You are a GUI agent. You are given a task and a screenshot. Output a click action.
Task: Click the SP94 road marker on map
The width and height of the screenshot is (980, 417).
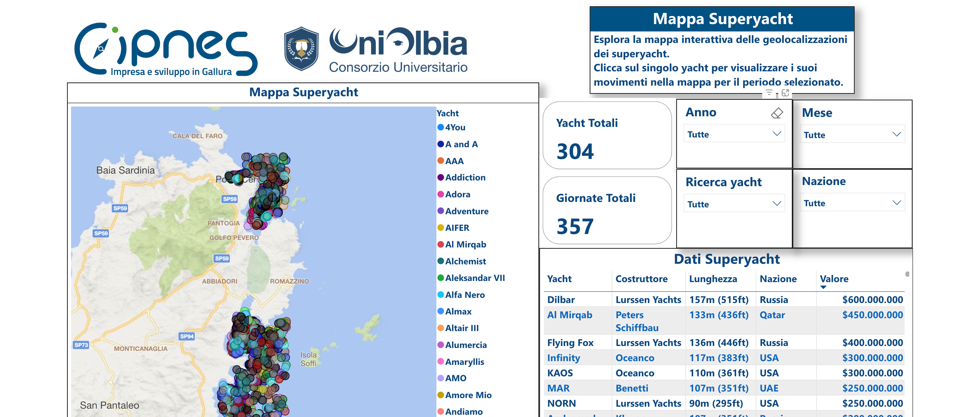[x=187, y=336]
